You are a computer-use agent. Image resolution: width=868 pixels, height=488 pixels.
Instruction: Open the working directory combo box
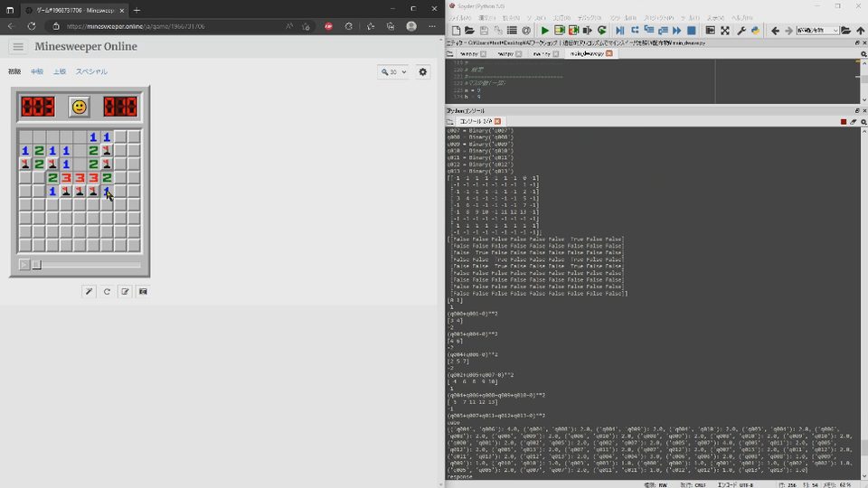point(817,31)
